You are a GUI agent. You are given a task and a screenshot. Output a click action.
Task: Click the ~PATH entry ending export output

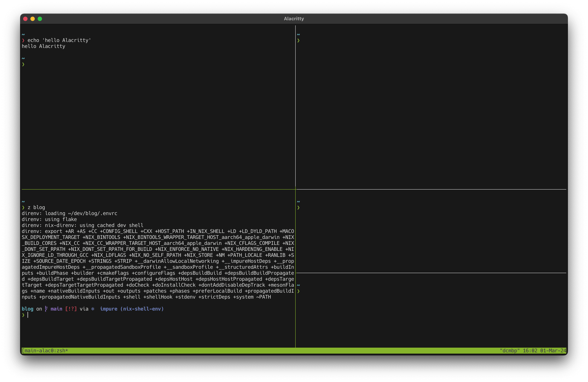coord(264,297)
